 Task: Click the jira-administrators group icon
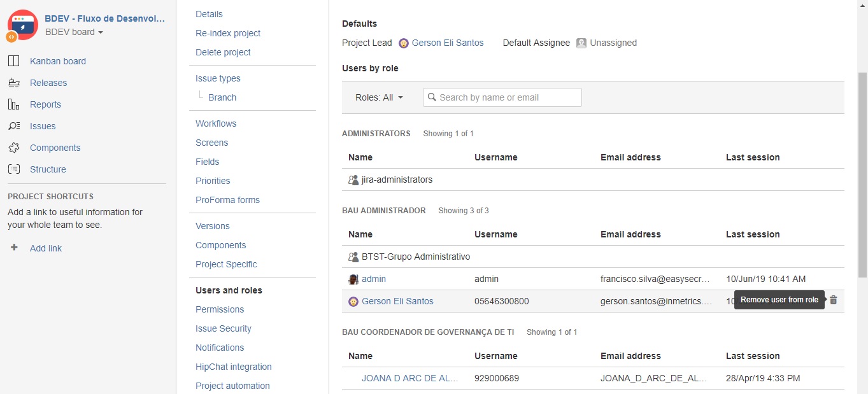click(x=353, y=180)
